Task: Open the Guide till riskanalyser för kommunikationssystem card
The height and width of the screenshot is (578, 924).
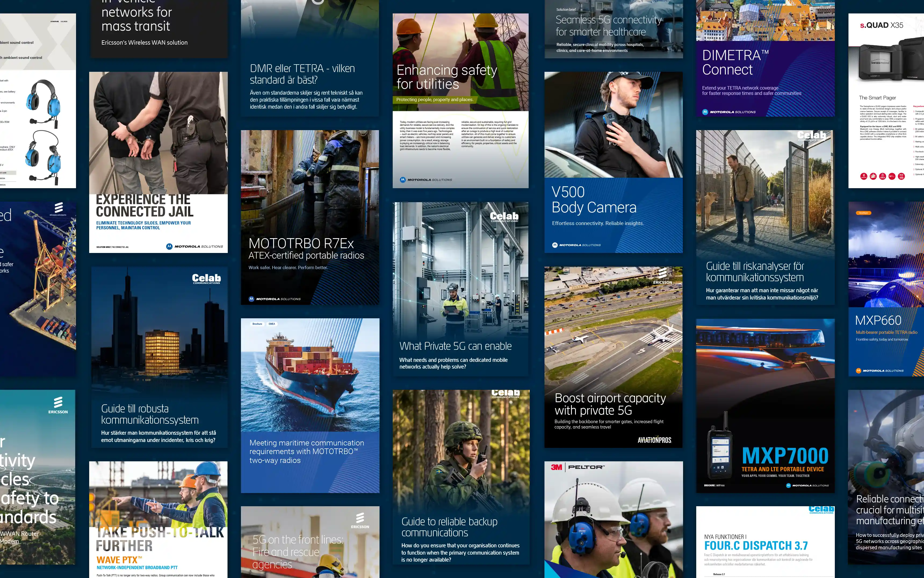Action: [765, 217]
